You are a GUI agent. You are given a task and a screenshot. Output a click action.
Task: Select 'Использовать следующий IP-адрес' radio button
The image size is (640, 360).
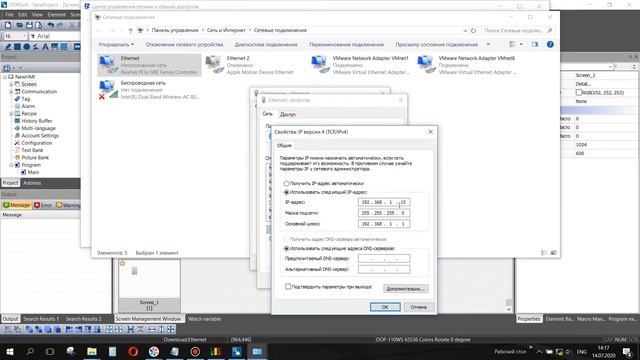(286, 192)
